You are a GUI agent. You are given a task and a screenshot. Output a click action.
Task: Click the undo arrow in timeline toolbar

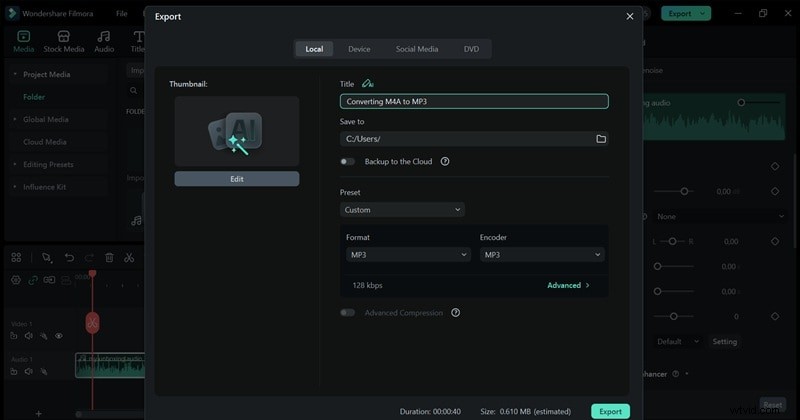tap(70, 257)
